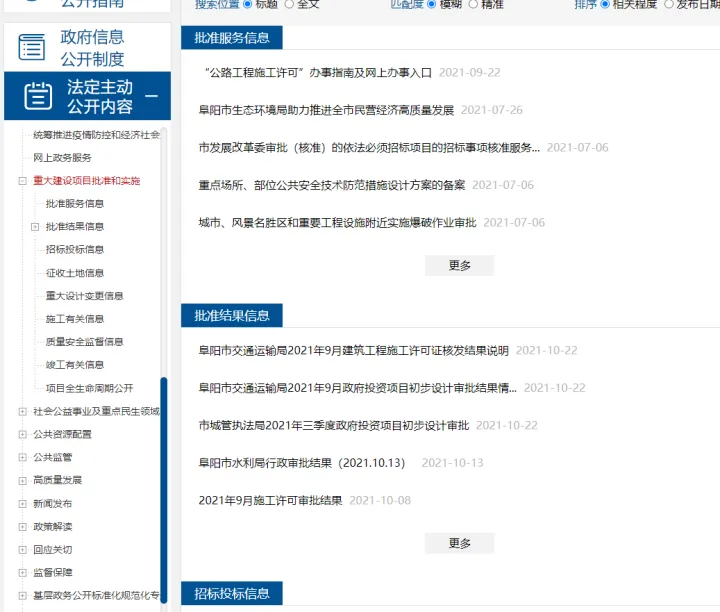Viewport: 720px width, 612px height.
Task: Open 法定主动公开内容 menu item
Action: [87, 95]
